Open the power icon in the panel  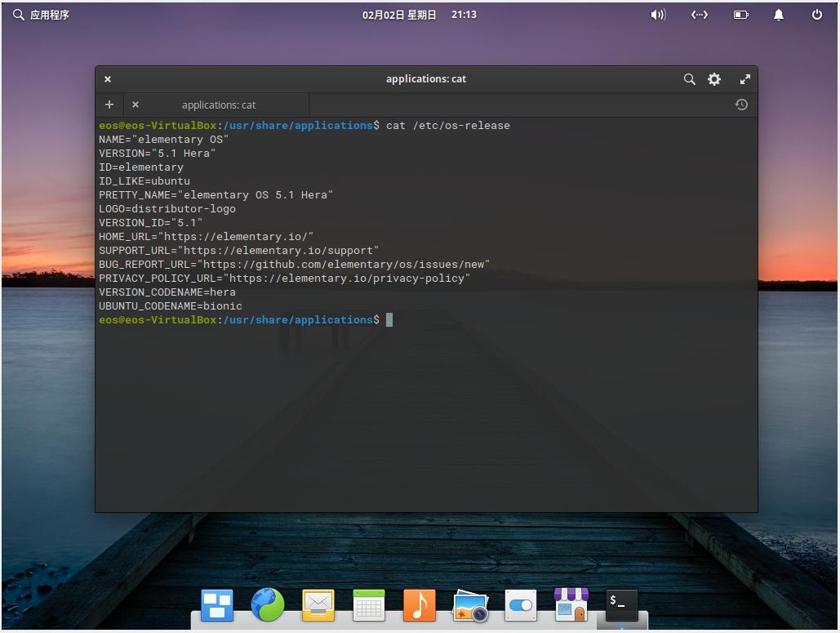click(816, 14)
